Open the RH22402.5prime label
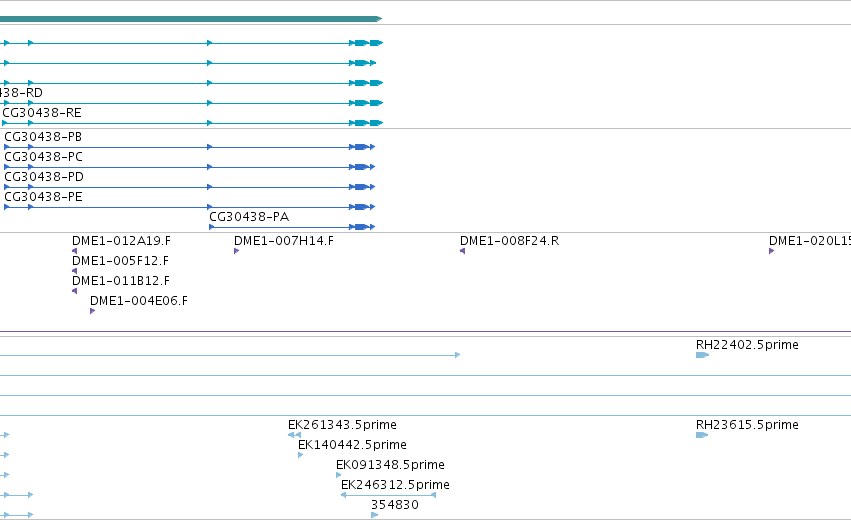The width and height of the screenshot is (851, 520). coord(747,345)
